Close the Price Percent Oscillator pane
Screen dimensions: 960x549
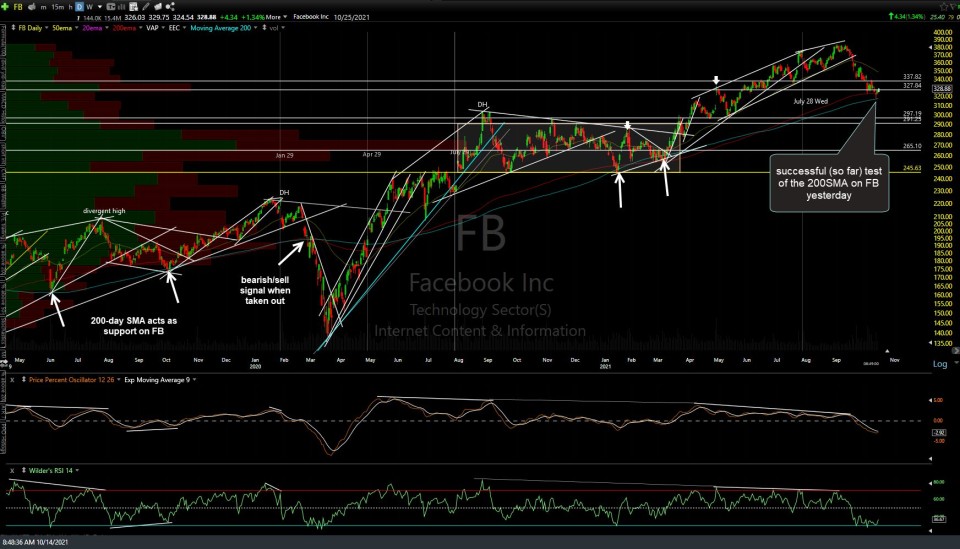(12, 379)
